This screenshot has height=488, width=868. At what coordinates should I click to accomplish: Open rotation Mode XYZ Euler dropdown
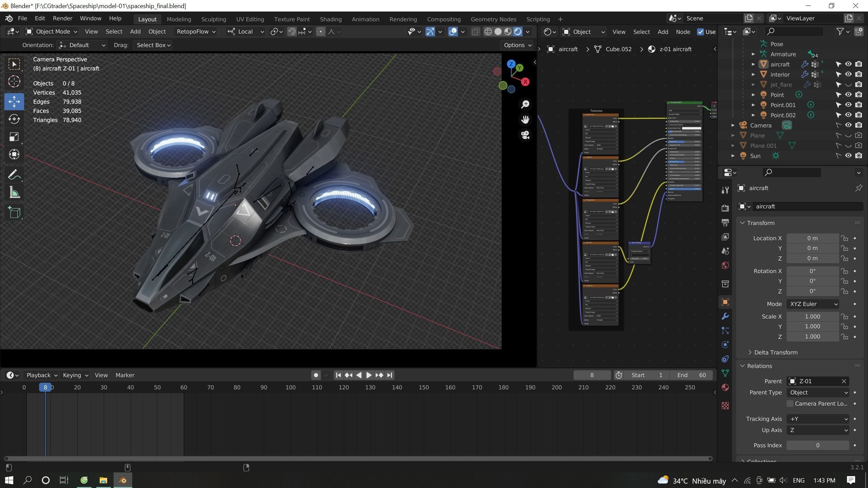pos(813,304)
